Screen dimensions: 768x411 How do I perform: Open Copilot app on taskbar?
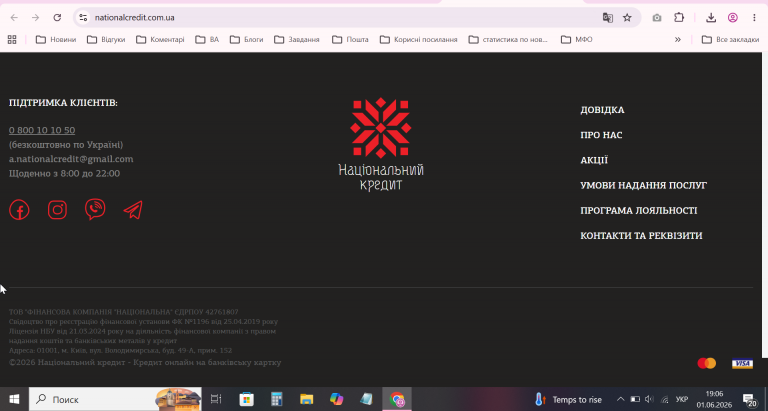(x=336, y=399)
